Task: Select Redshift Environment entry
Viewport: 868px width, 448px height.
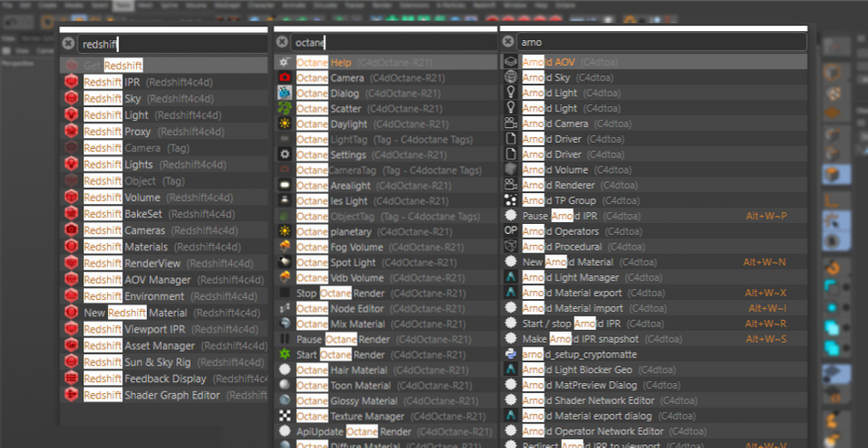Action: (x=164, y=296)
